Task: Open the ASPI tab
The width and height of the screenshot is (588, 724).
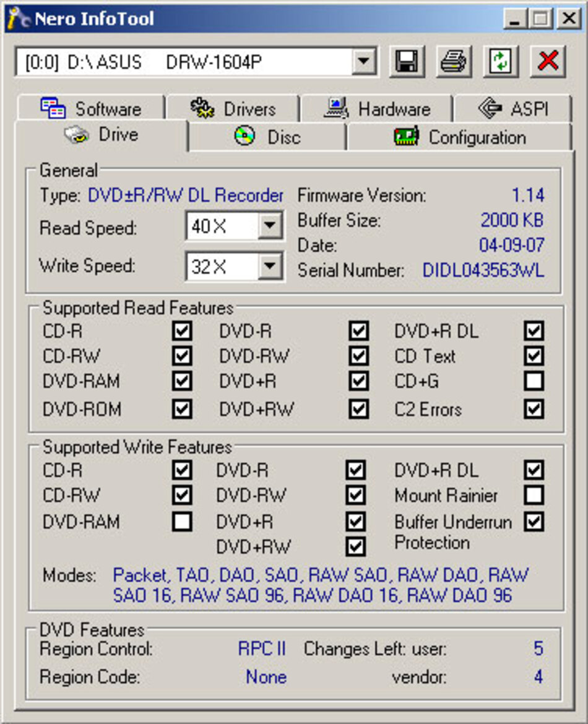Action: click(513, 109)
